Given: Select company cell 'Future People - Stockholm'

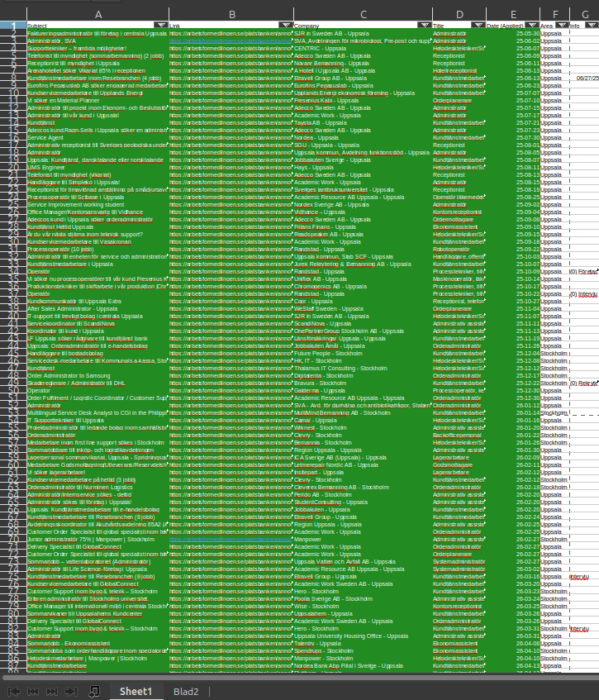Looking at the screenshot, I should click(x=363, y=354).
